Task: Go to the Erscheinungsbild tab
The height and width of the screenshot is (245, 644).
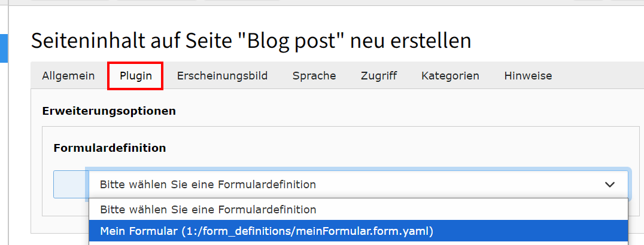Action: 222,76
